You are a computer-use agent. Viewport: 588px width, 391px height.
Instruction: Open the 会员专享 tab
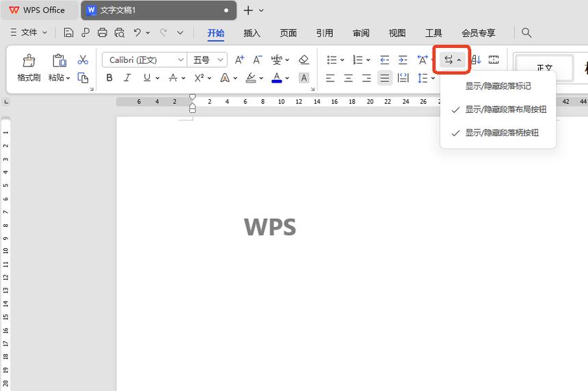coord(478,33)
